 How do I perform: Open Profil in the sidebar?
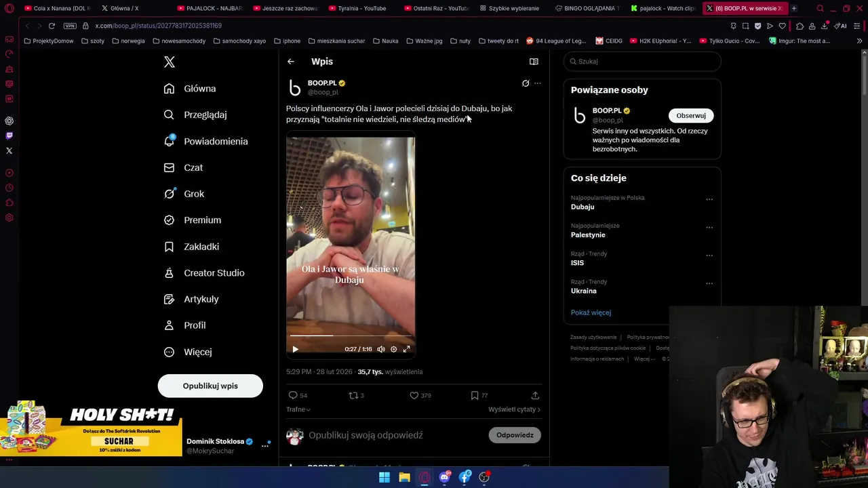184,325
